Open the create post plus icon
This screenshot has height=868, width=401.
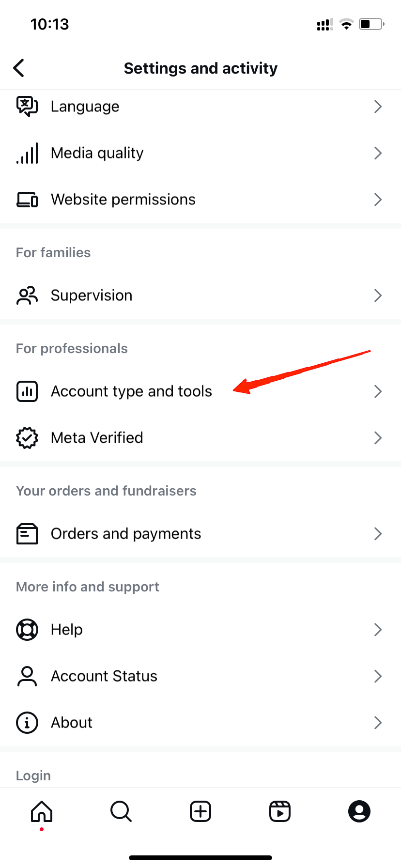200,811
